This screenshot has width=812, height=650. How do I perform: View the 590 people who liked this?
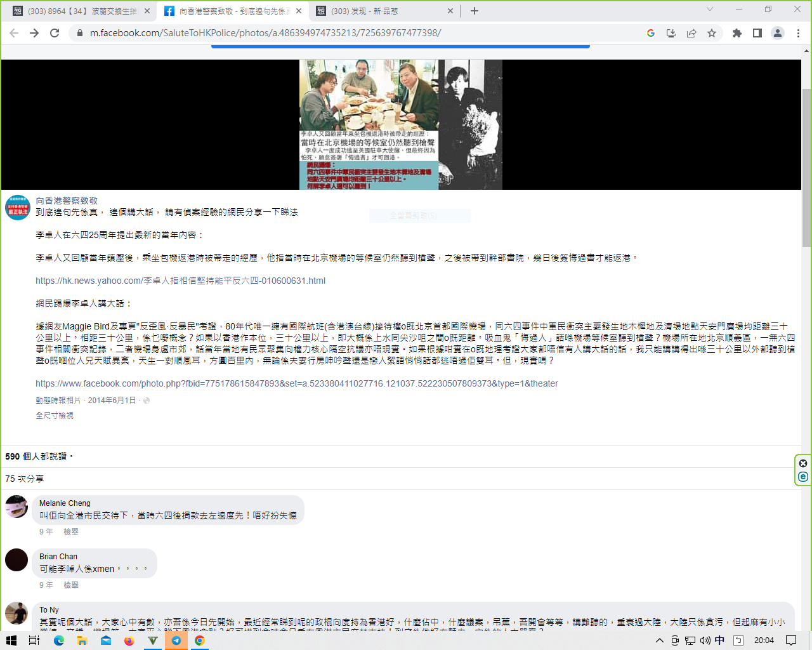coord(39,456)
